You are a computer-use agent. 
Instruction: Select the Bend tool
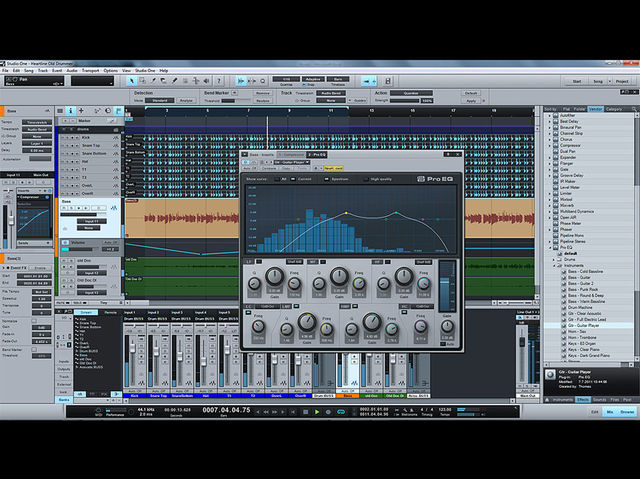[x=196, y=81]
